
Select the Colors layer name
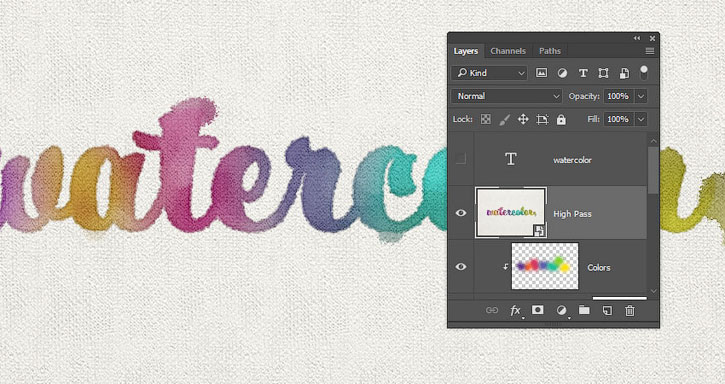tap(599, 267)
